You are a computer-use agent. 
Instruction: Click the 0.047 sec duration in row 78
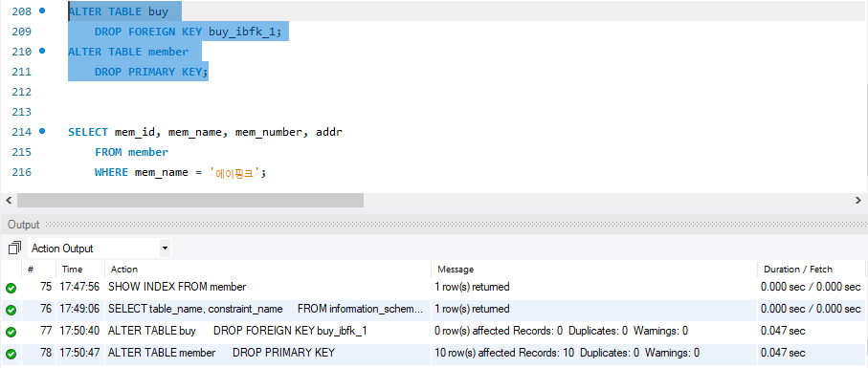783,352
